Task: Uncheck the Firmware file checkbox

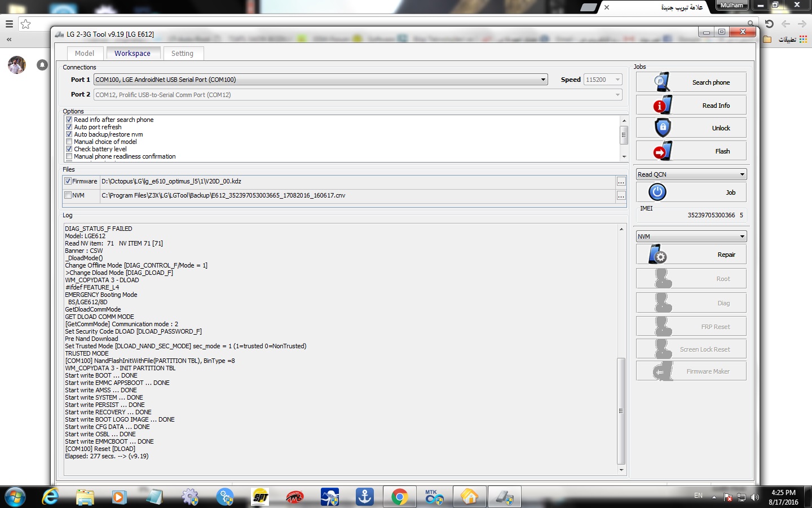Action: [x=68, y=181]
